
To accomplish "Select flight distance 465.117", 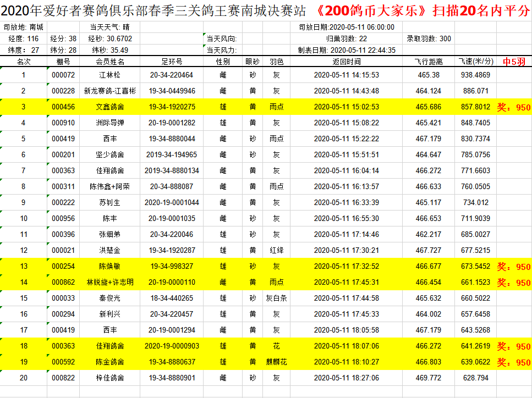I will click(429, 202).
